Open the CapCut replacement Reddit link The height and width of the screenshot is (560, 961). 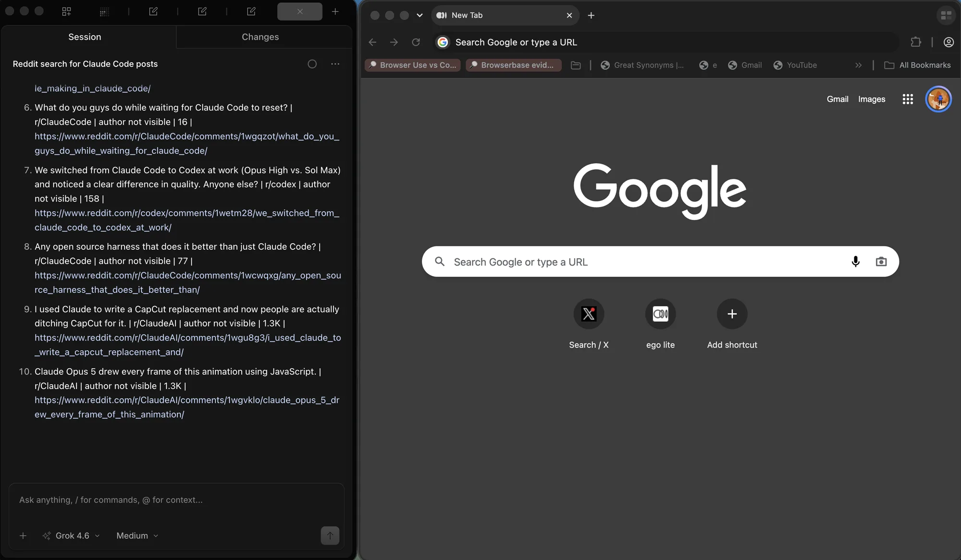click(188, 345)
